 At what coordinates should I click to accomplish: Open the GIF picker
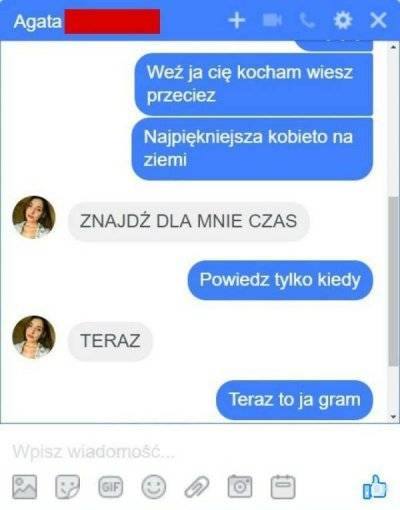tap(111, 487)
